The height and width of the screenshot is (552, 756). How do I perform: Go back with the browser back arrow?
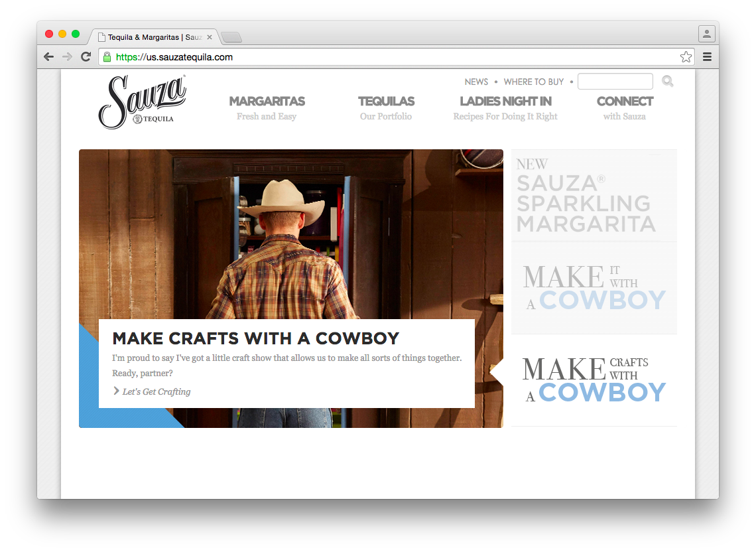pyautogui.click(x=48, y=57)
